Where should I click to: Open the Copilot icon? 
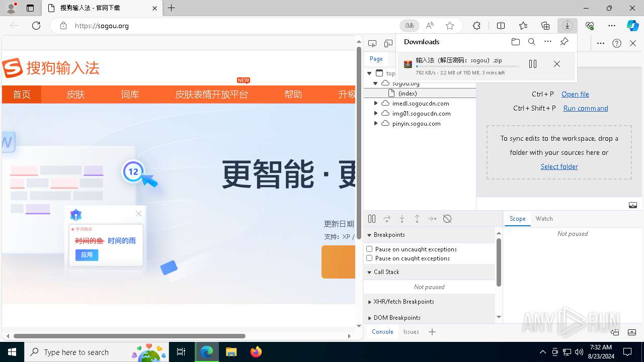point(632,26)
